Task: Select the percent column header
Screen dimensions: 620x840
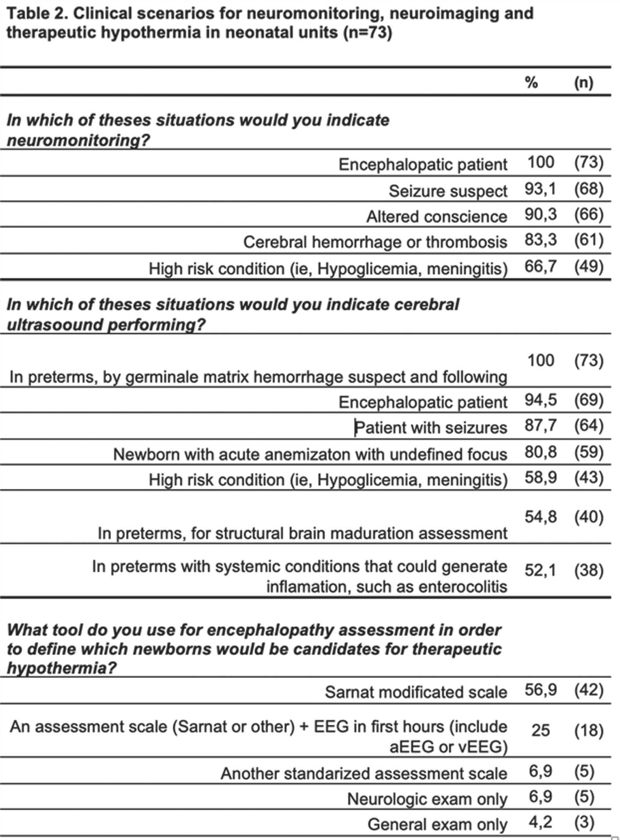Action: [531, 82]
